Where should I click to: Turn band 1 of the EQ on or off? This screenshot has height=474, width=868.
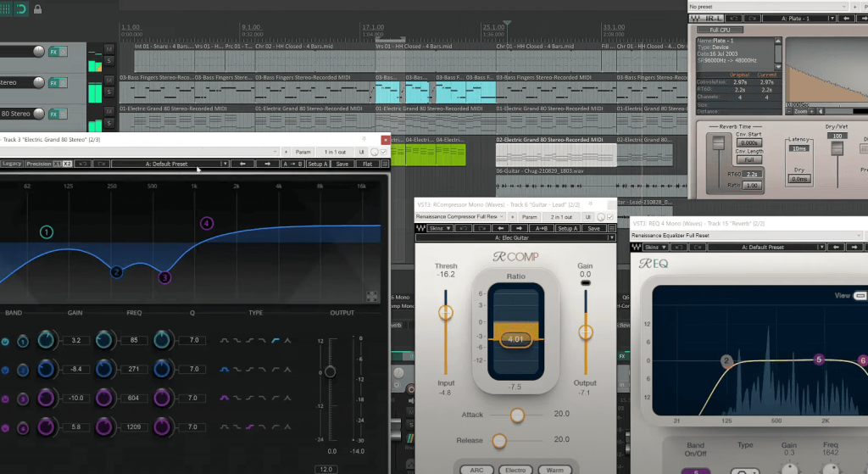pyautogui.click(x=5, y=342)
